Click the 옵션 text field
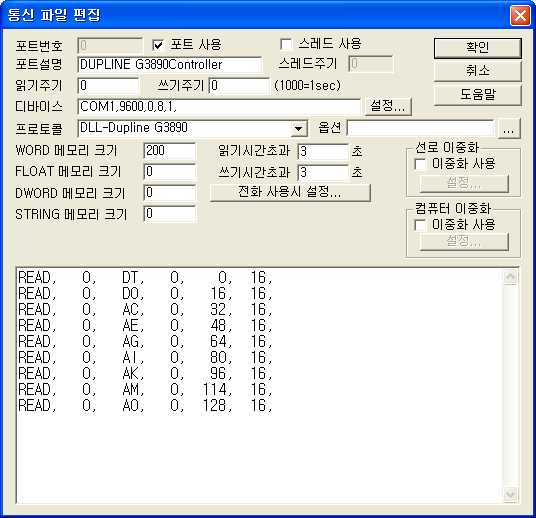The height and width of the screenshot is (518, 536). click(x=420, y=129)
